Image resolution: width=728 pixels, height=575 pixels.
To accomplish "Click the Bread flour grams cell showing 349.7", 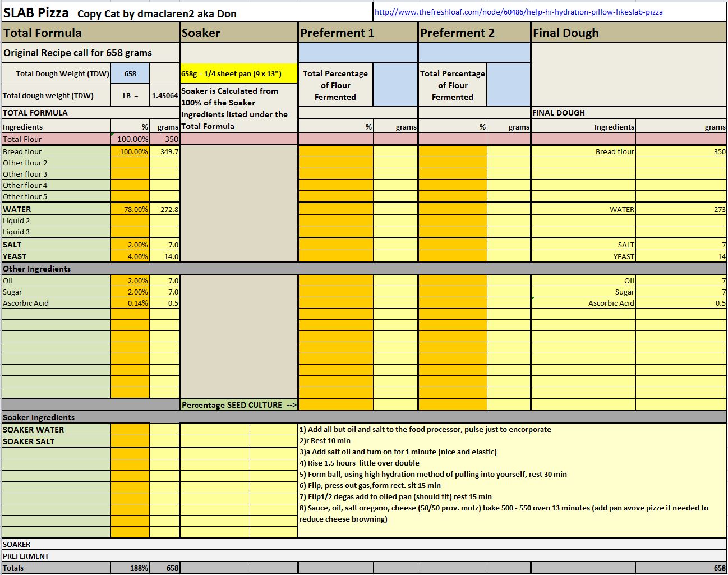I will pyautogui.click(x=164, y=151).
